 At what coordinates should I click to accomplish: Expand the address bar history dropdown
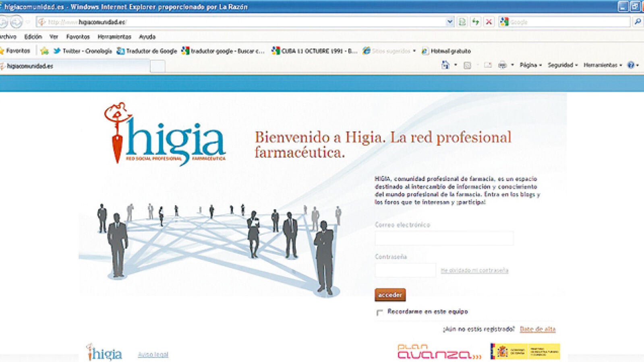(450, 22)
